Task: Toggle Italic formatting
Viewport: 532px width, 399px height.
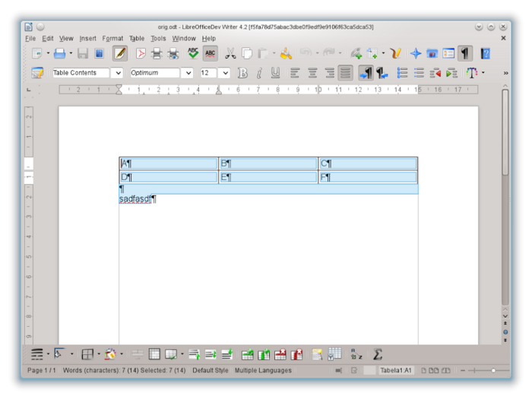Action: (259, 73)
